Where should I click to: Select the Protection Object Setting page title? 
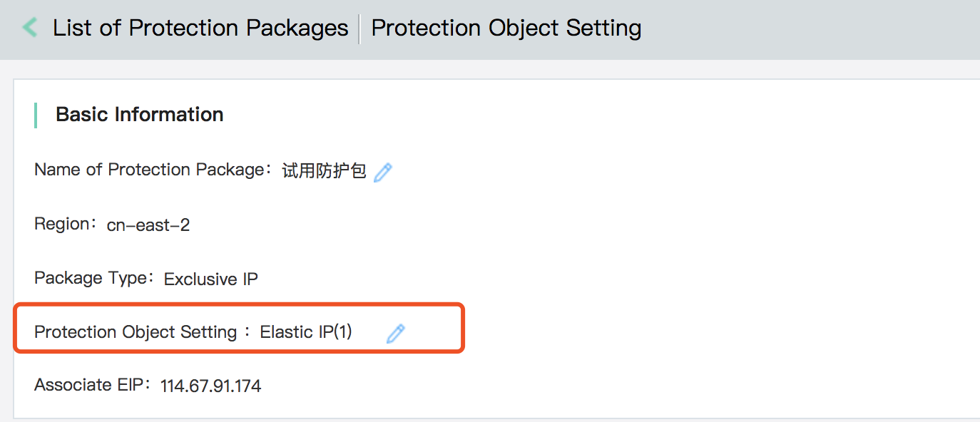506,28
